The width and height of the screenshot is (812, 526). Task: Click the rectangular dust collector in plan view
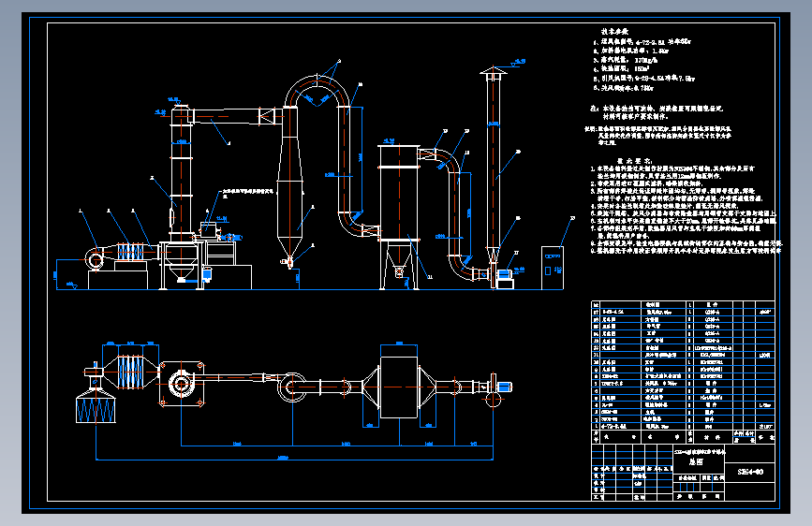399,387
